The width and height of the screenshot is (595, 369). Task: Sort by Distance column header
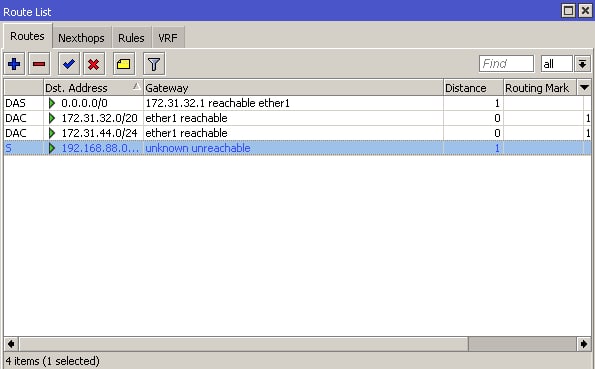(x=473, y=88)
